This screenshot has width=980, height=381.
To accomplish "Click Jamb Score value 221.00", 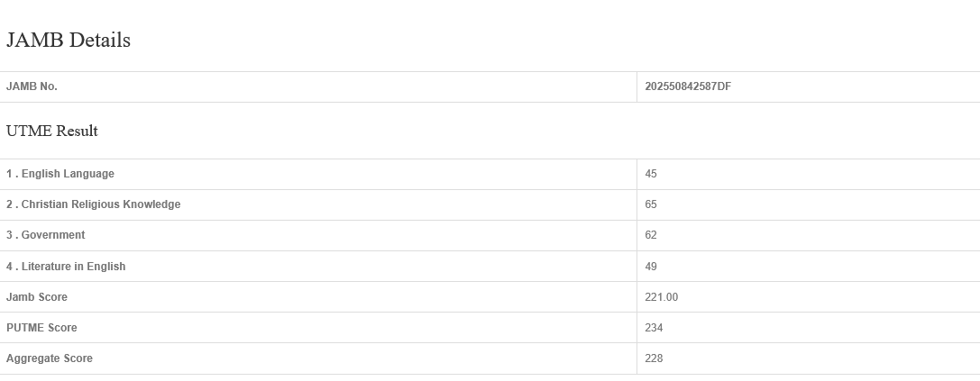I will click(661, 297).
